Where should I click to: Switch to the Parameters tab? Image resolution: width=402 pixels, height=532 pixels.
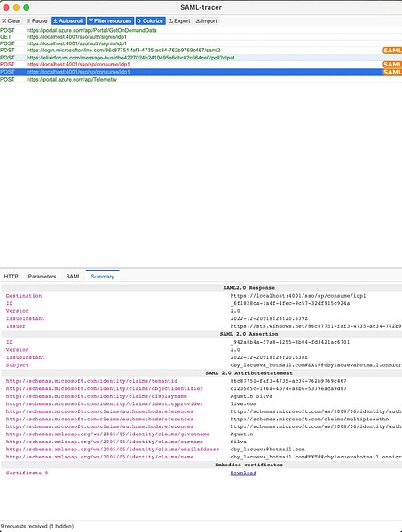tap(42, 277)
